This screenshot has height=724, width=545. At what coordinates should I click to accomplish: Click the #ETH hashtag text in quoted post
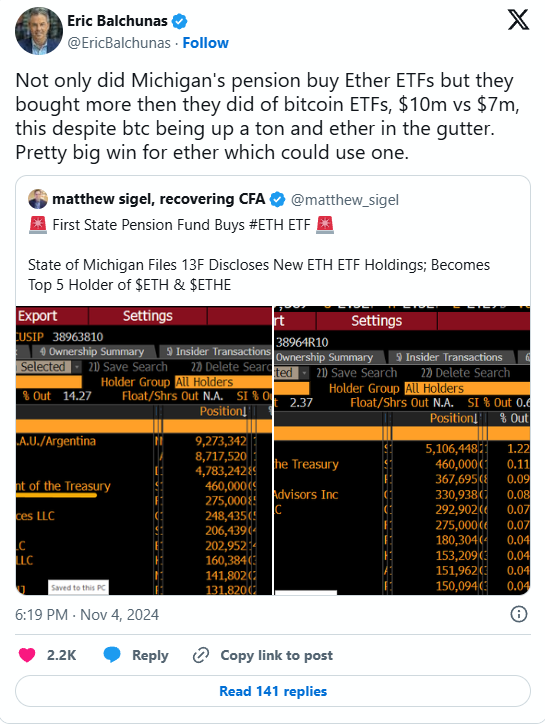pos(267,225)
